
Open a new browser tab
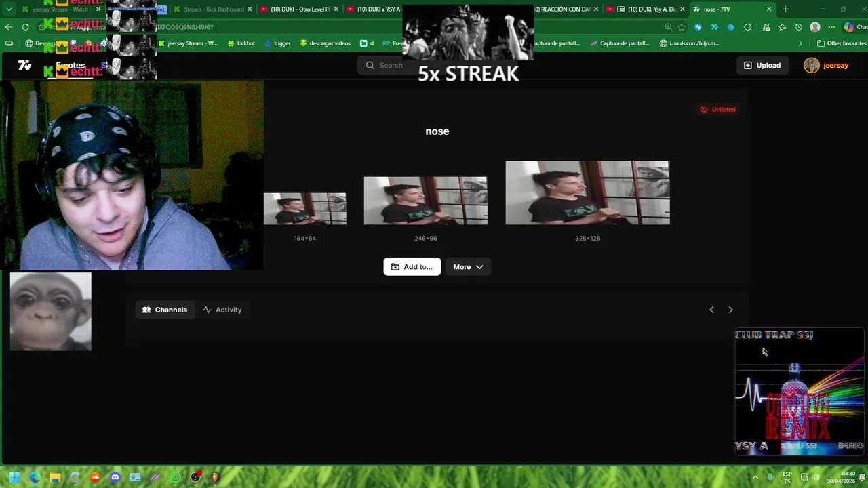pos(785,9)
